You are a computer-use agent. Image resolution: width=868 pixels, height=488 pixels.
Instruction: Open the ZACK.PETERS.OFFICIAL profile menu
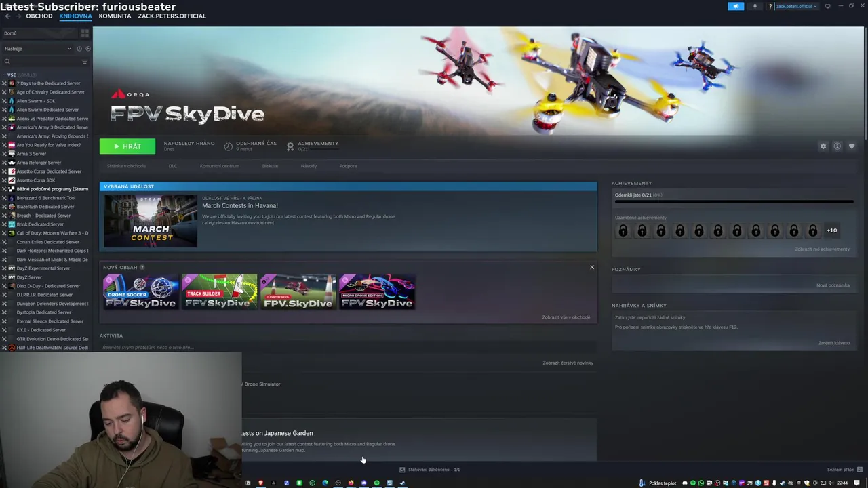(x=172, y=16)
